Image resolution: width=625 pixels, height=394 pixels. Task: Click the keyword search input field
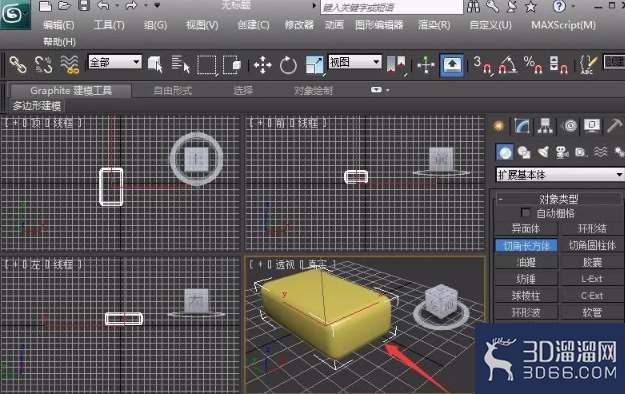pos(392,7)
